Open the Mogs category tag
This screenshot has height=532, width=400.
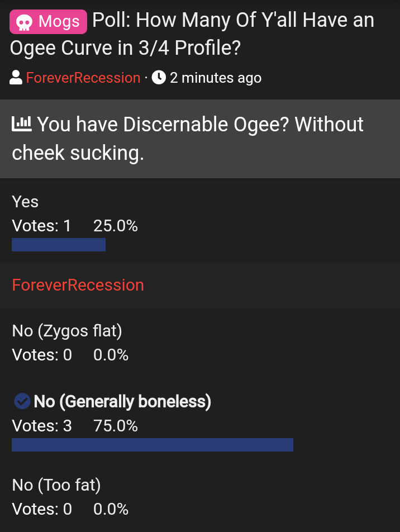(x=49, y=22)
